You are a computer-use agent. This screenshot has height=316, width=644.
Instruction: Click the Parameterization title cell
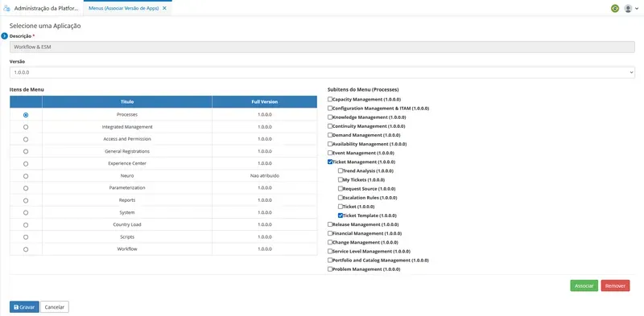tap(127, 187)
